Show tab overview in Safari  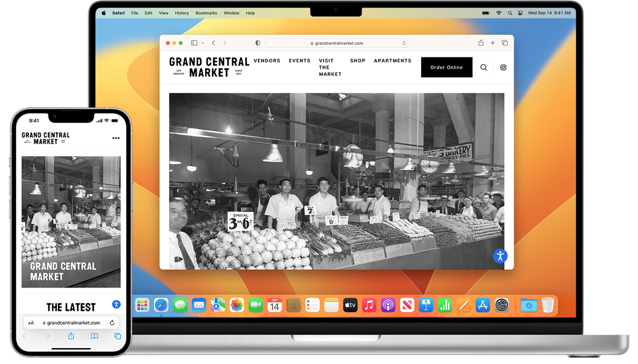pos(505,43)
